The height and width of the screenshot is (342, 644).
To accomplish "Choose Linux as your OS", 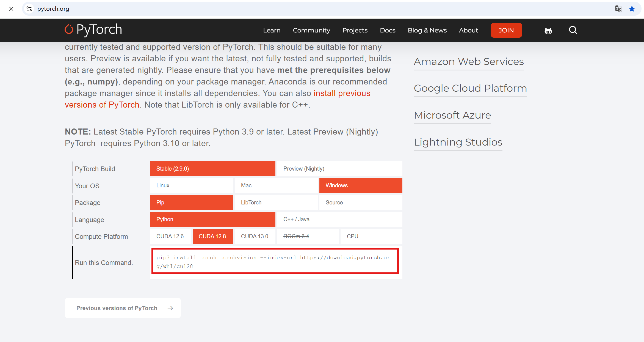I will click(x=192, y=185).
